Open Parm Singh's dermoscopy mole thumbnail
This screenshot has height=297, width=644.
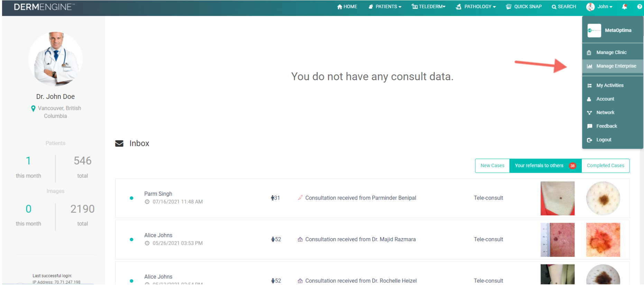[603, 198]
